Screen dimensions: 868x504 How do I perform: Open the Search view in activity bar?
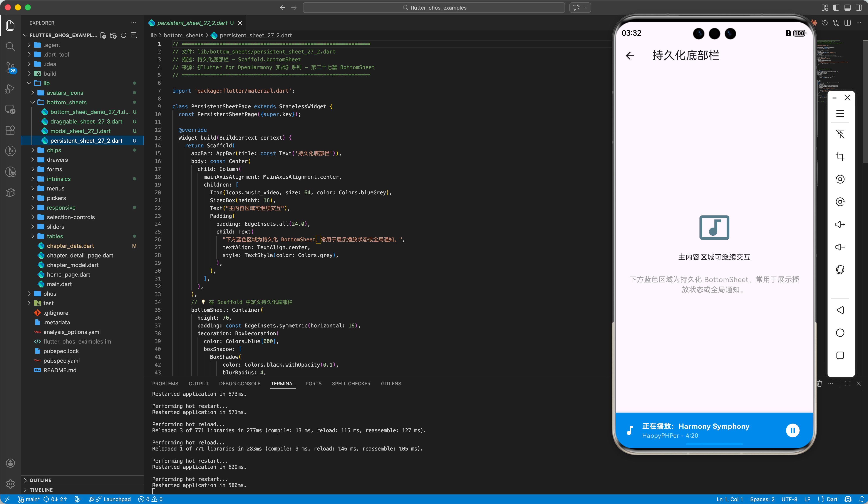point(10,46)
